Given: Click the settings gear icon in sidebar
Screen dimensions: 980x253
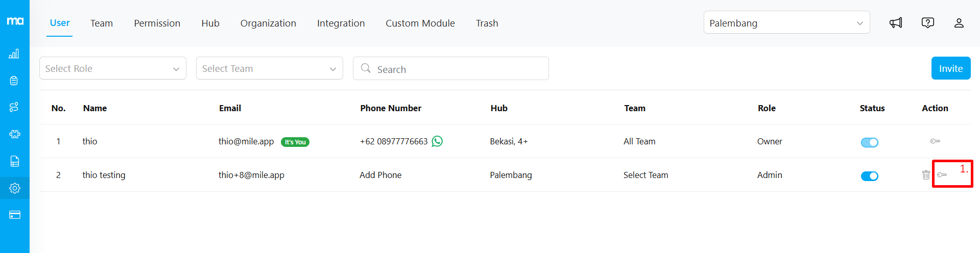Looking at the screenshot, I should coord(14,188).
